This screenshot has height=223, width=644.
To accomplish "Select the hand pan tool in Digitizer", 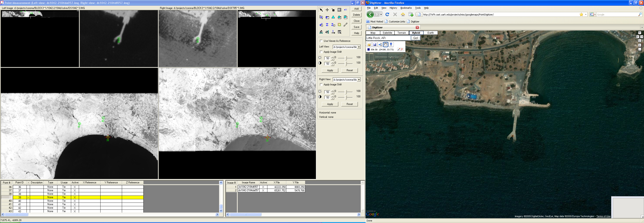I will [386, 45].
